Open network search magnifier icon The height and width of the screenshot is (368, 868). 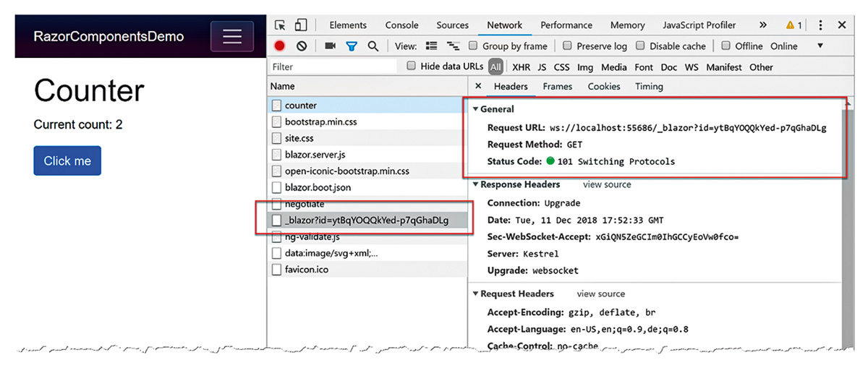(x=373, y=46)
